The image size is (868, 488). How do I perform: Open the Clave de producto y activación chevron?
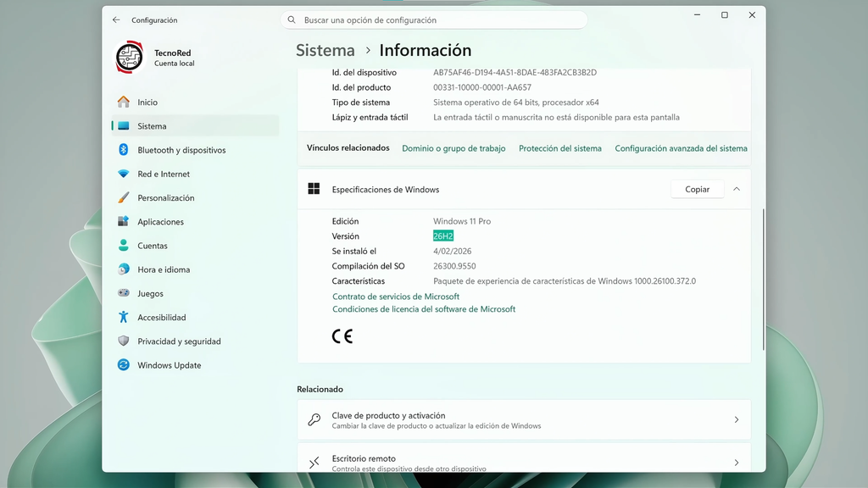pos(737,420)
